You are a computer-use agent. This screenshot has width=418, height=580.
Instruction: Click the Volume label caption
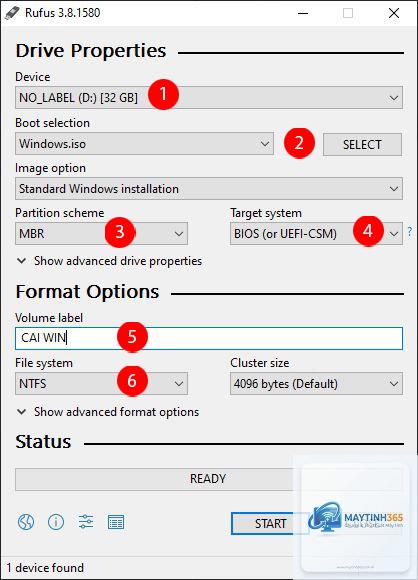pyautogui.click(x=49, y=318)
